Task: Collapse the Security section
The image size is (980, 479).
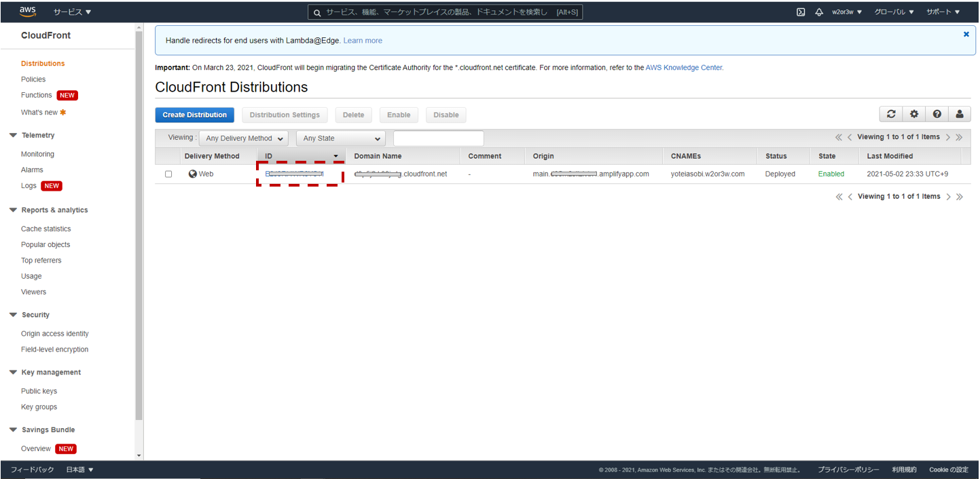Action: (x=13, y=315)
